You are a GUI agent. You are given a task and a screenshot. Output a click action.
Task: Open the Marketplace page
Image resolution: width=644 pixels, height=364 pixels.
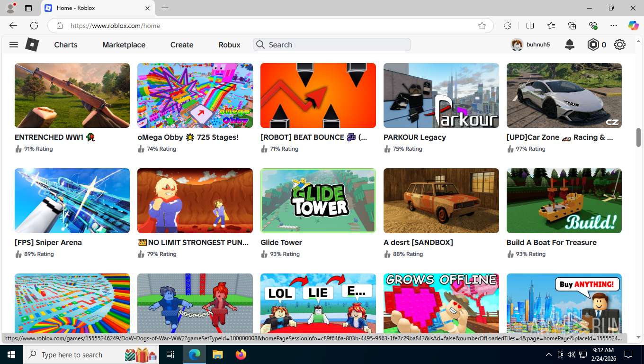click(x=124, y=45)
